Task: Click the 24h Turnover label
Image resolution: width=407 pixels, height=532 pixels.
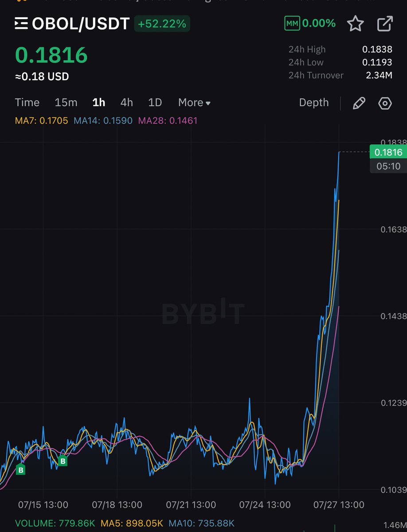Action: (316, 75)
